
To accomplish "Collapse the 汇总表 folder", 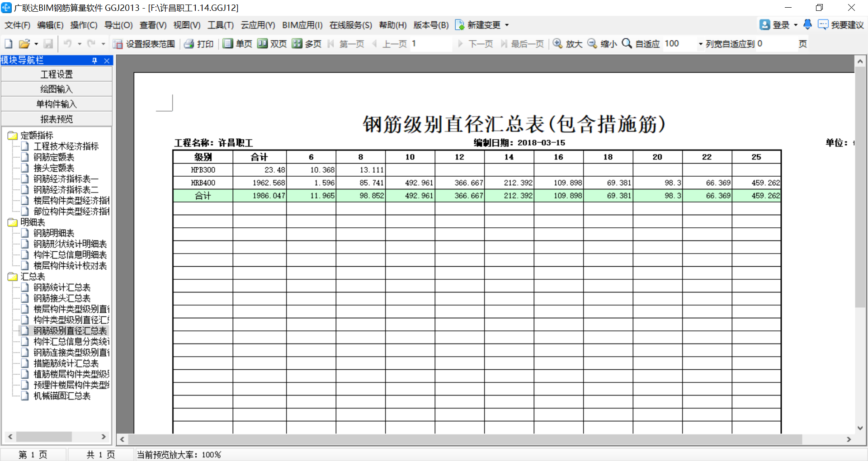I will tap(12, 277).
